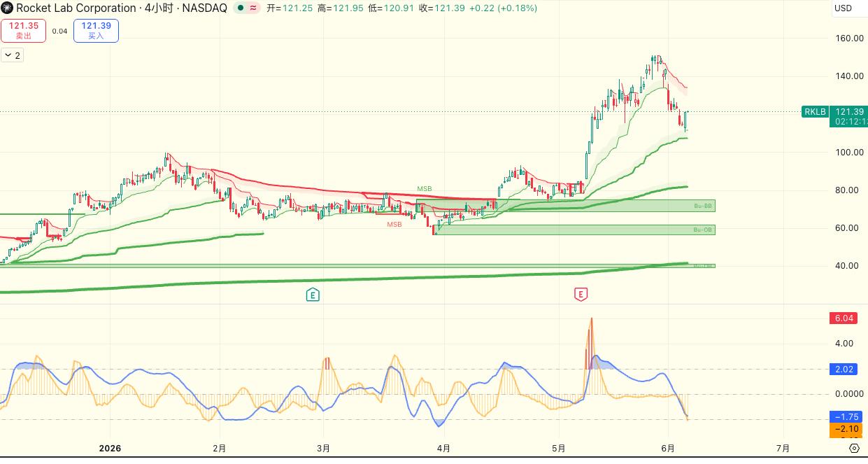Click the red MSB label on chart
The width and height of the screenshot is (868, 464).
[x=394, y=225]
